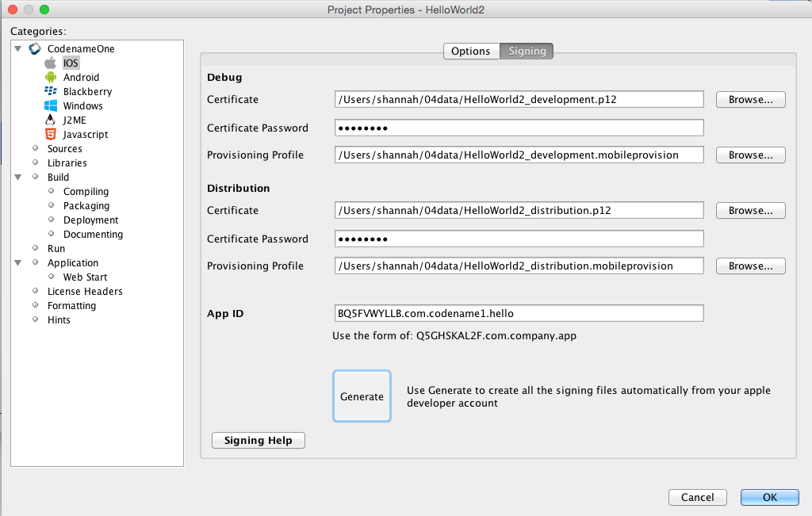Collapse the CodenameOne tree node
The image size is (812, 516).
(18, 49)
